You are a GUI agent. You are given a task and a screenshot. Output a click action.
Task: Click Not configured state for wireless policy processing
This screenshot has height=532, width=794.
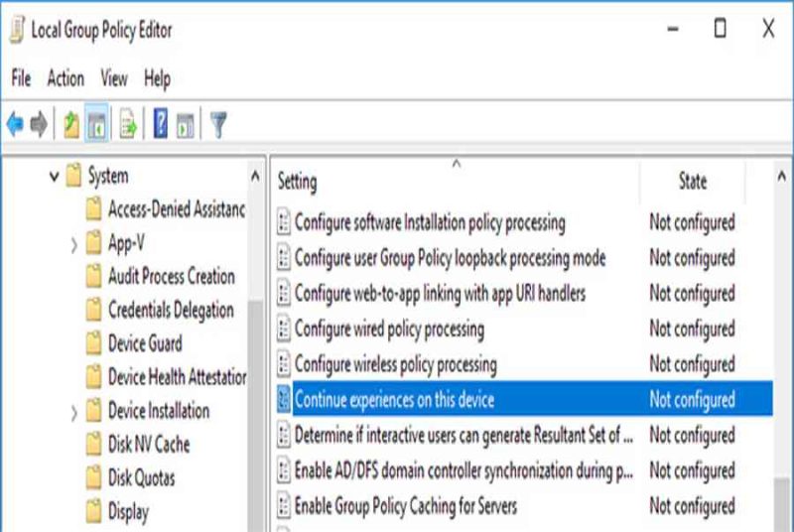point(692,364)
